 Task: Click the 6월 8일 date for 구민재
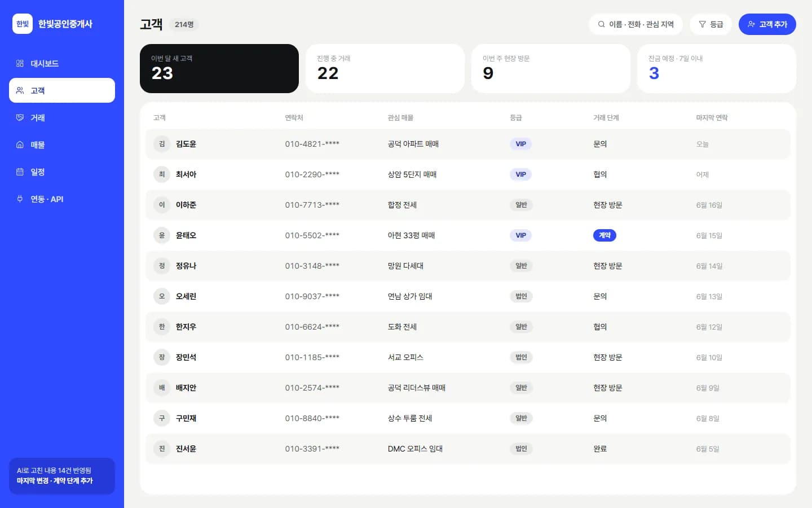708,418
